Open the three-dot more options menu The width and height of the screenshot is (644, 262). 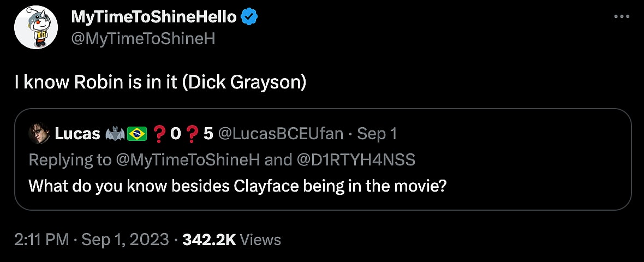[622, 17]
